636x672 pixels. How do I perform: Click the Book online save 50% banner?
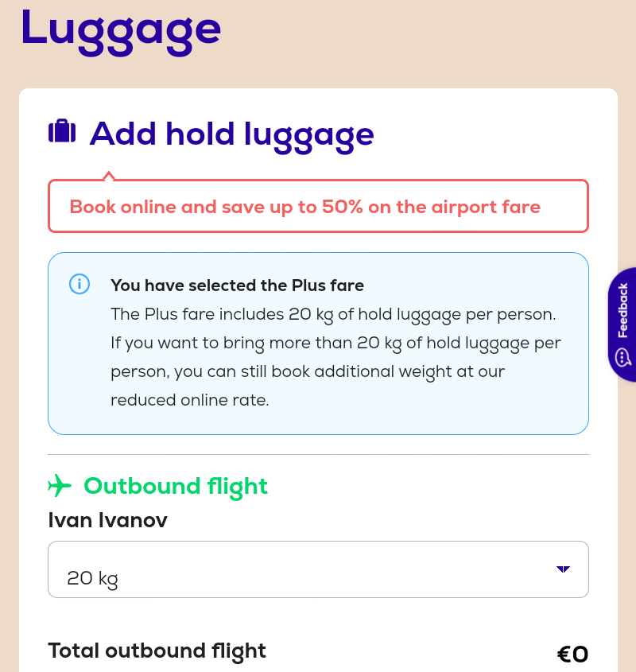[x=318, y=206]
